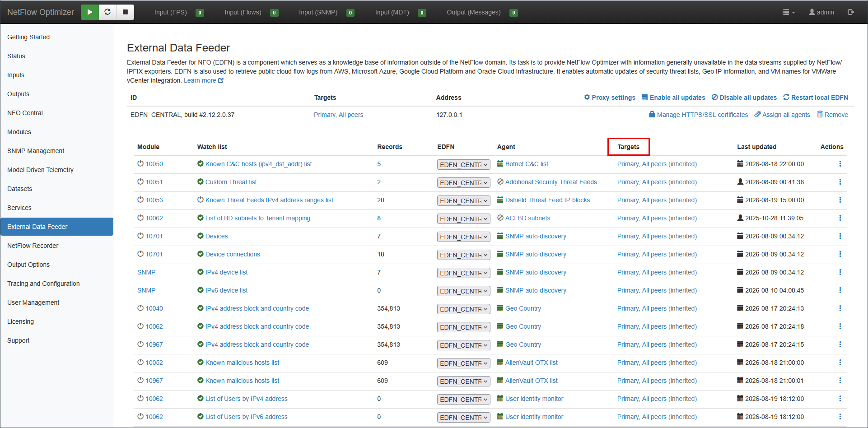The image size is (868, 428).
Task: Toggle status icon of Custom Threat list
Action: click(x=201, y=181)
